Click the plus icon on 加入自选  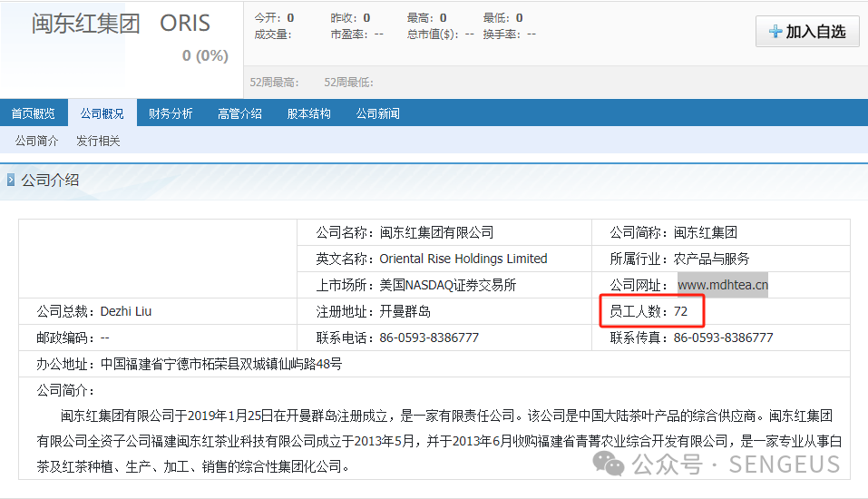pos(775,32)
